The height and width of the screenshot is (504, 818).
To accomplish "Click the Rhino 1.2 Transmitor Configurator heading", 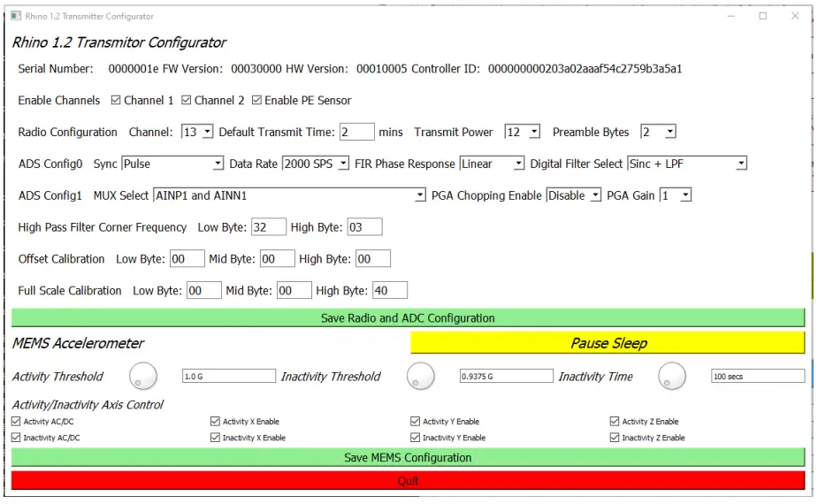I will (x=119, y=42).
